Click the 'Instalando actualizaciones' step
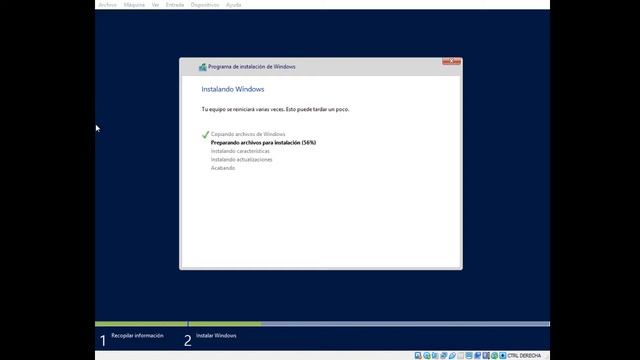This screenshot has width=640, height=360. (241, 160)
